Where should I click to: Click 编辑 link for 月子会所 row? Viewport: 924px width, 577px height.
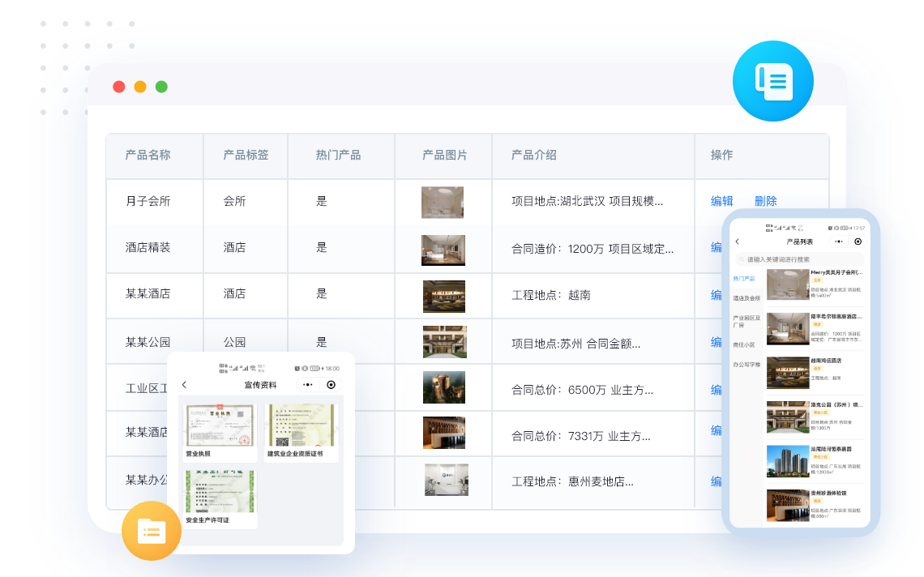click(x=721, y=202)
